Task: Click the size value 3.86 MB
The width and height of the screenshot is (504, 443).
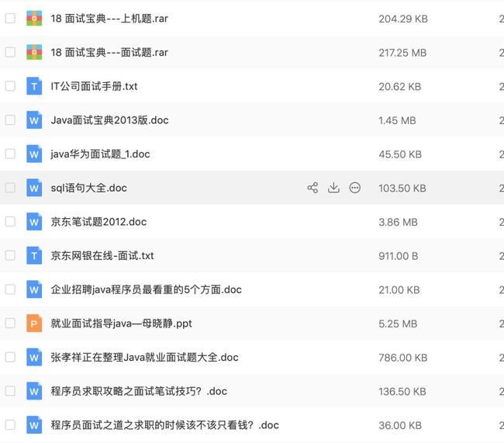Action: point(399,223)
